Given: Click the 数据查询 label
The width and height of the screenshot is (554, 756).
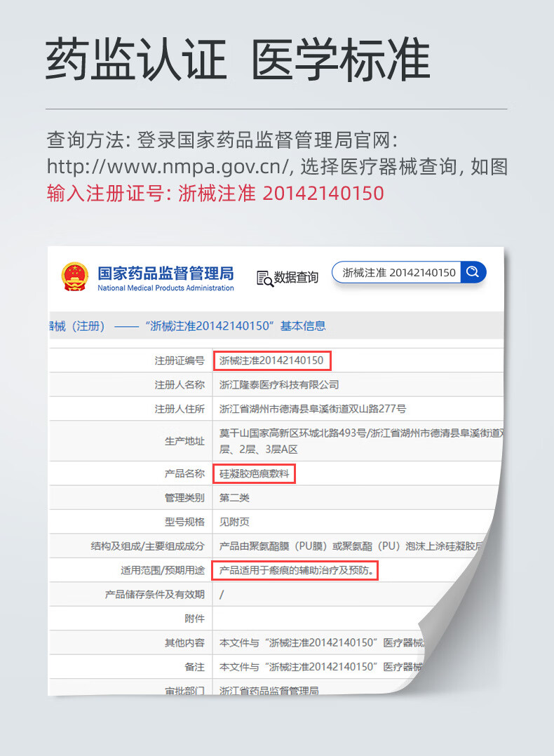Looking at the screenshot, I should point(296,278).
